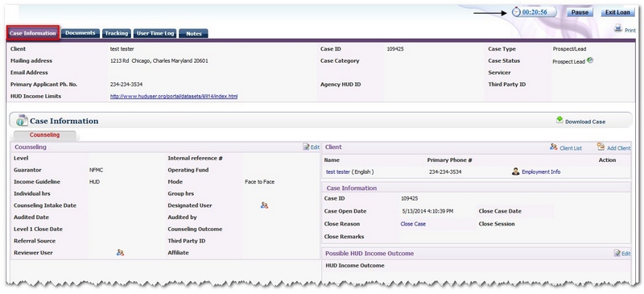
Task: Click the HUD Income Outcome edit icon
Action: [617, 253]
